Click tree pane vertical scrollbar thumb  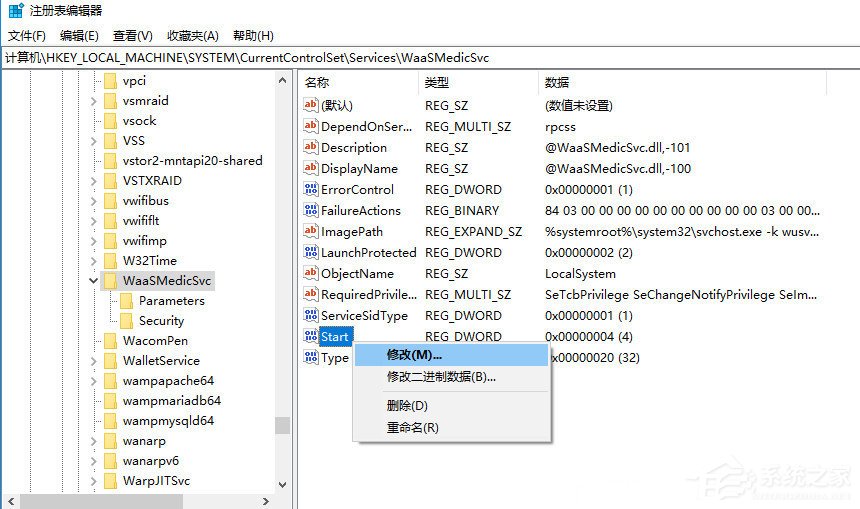click(x=282, y=425)
